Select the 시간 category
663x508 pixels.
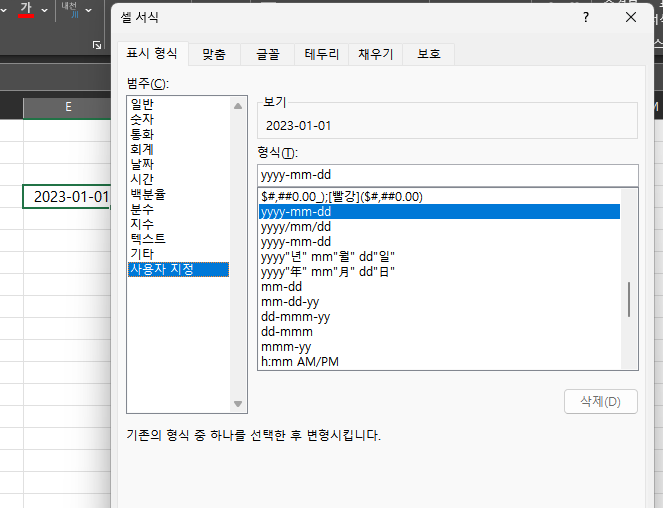[x=179, y=179]
